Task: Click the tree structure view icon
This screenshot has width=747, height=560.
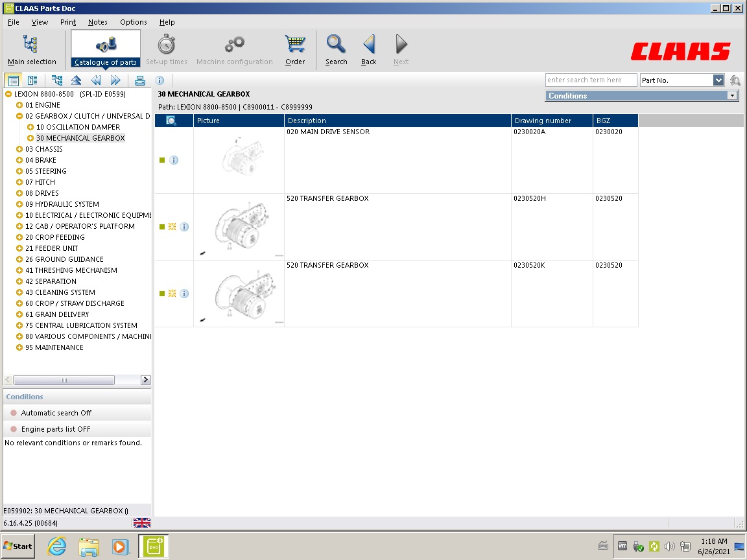Action: pos(57,80)
